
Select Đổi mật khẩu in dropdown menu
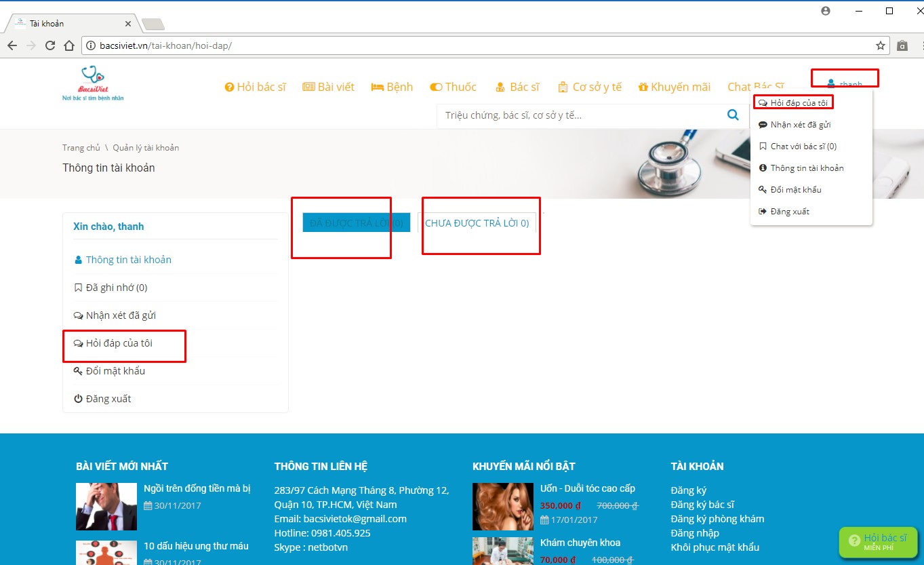pos(795,190)
